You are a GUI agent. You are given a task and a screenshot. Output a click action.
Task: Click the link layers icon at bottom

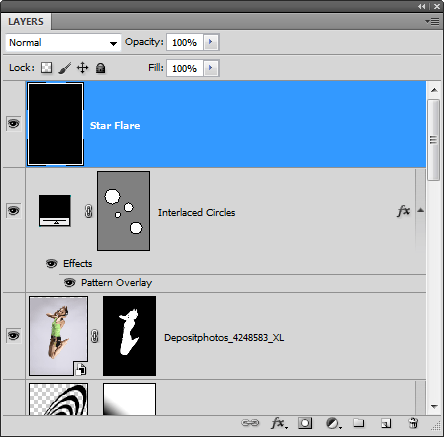tap(250, 423)
